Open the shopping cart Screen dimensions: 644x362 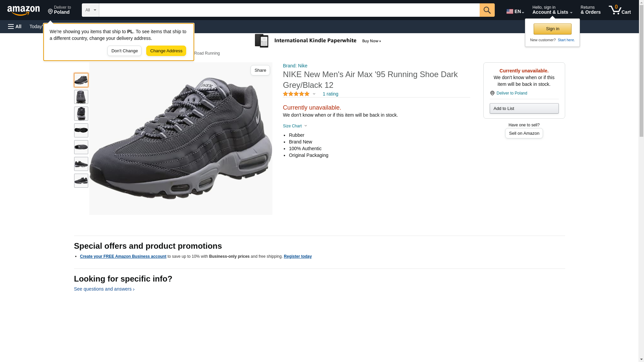(620, 10)
